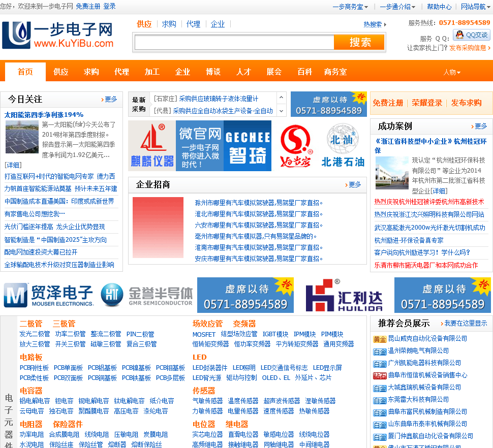The width and height of the screenshot is (493, 448).
Task: Click the 白金 badge beside 温州荣朗电气
Action: 380,351
